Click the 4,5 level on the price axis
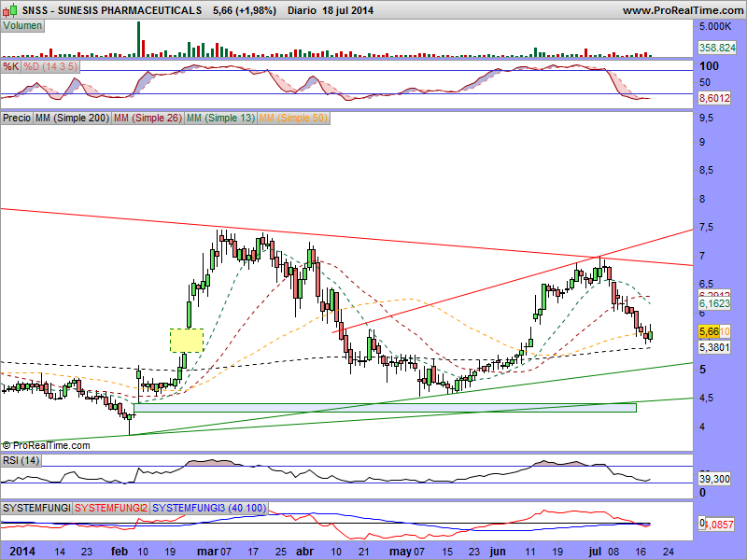The image size is (747, 560). [706, 399]
